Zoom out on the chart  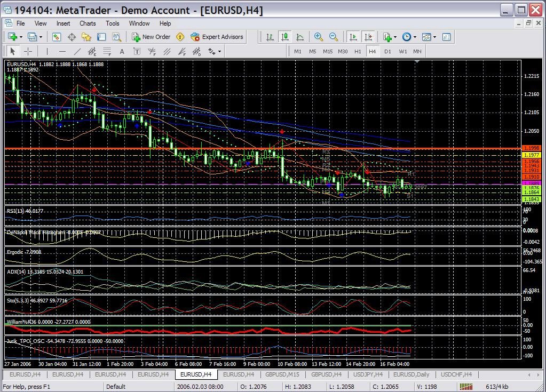click(333, 37)
